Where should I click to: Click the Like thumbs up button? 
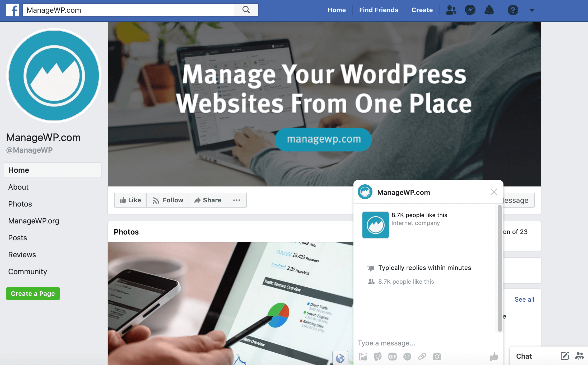130,200
